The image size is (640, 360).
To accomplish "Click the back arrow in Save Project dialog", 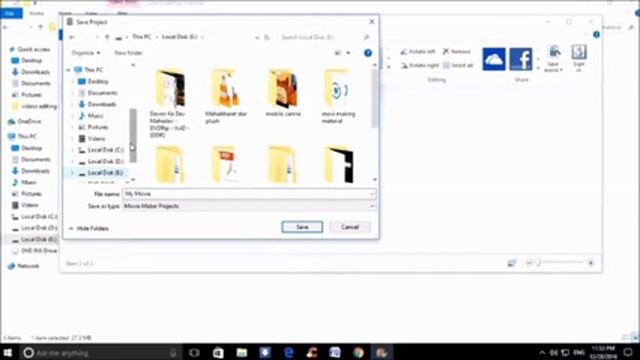I will click(72, 37).
